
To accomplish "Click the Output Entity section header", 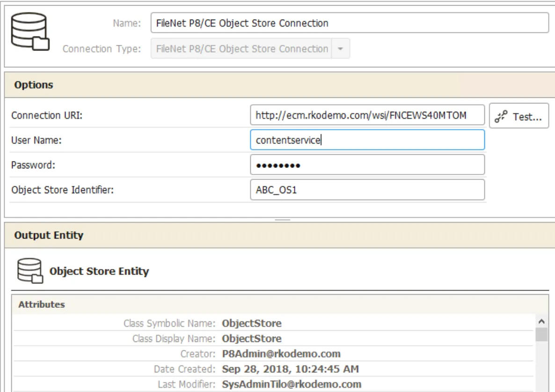I will [280, 235].
